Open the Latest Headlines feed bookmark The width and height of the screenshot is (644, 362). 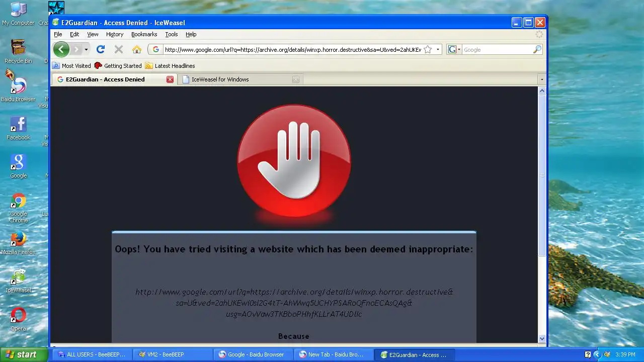[x=170, y=66]
